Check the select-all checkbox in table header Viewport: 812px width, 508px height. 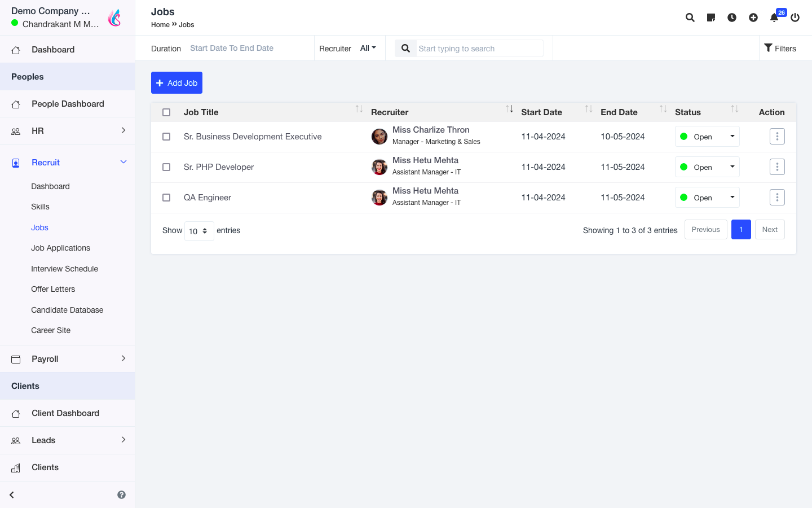[166, 112]
